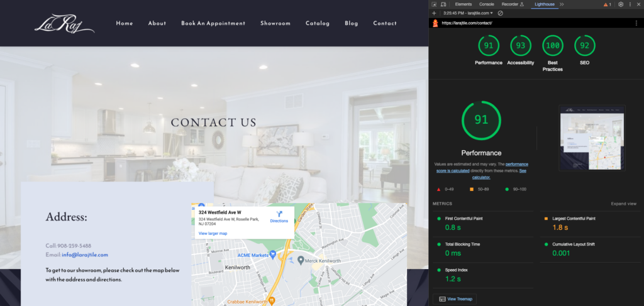This screenshot has width=644, height=306.
Task: Click the info@larajtile.com email link
Action: pos(85,254)
